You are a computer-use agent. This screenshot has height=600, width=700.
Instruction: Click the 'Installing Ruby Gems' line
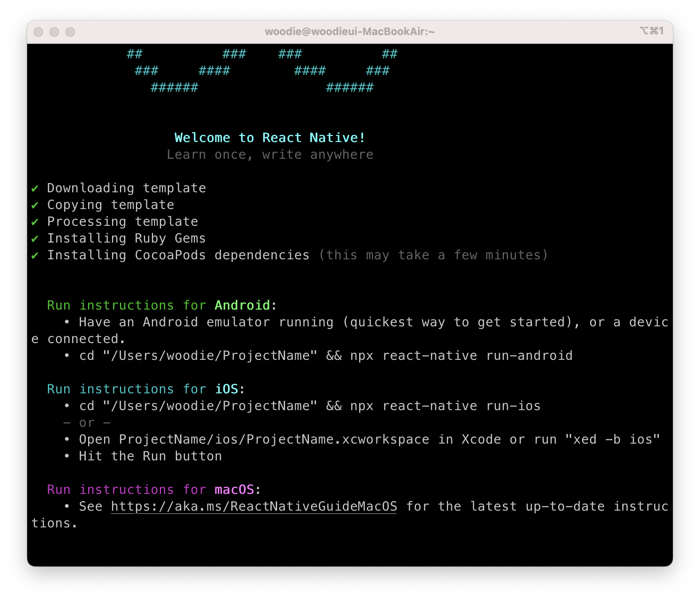126,239
